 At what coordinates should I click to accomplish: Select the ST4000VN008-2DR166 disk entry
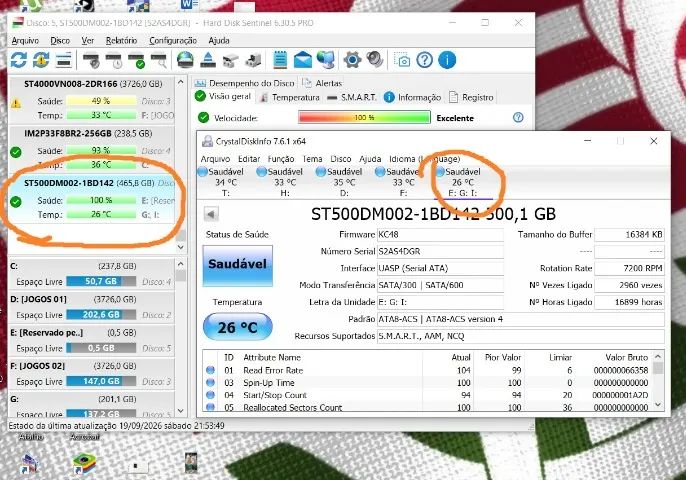point(92,101)
